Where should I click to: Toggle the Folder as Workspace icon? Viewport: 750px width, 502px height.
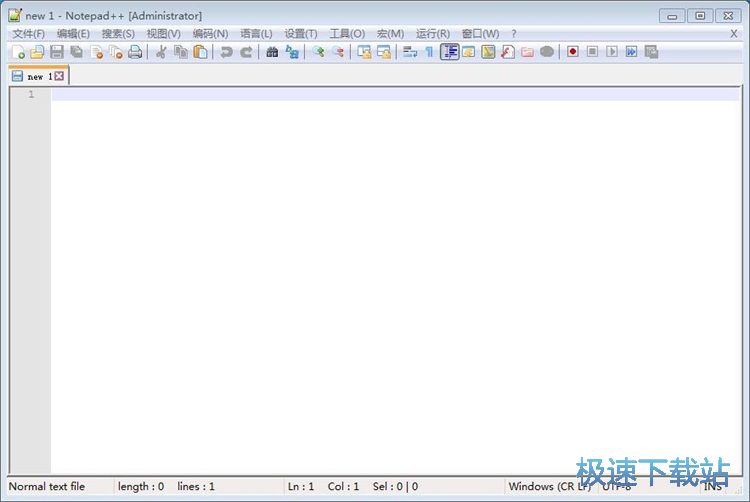[x=527, y=52]
